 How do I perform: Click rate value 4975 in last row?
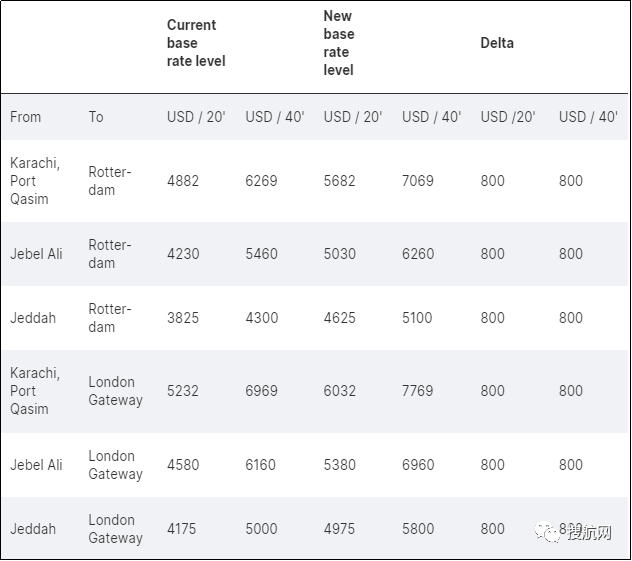pyautogui.click(x=339, y=529)
